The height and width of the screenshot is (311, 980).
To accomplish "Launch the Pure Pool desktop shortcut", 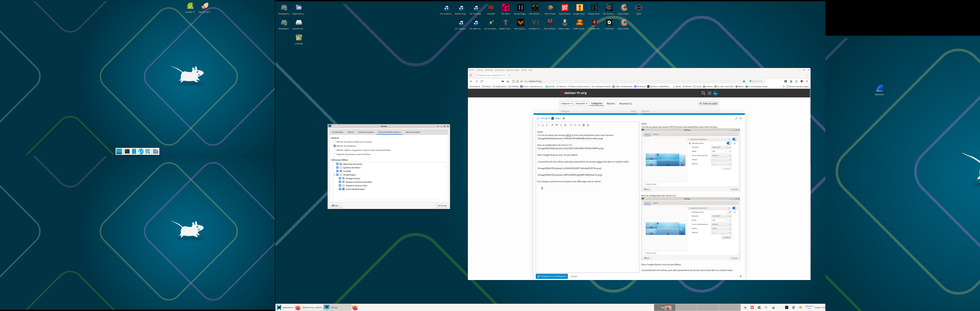I will 609,23.
